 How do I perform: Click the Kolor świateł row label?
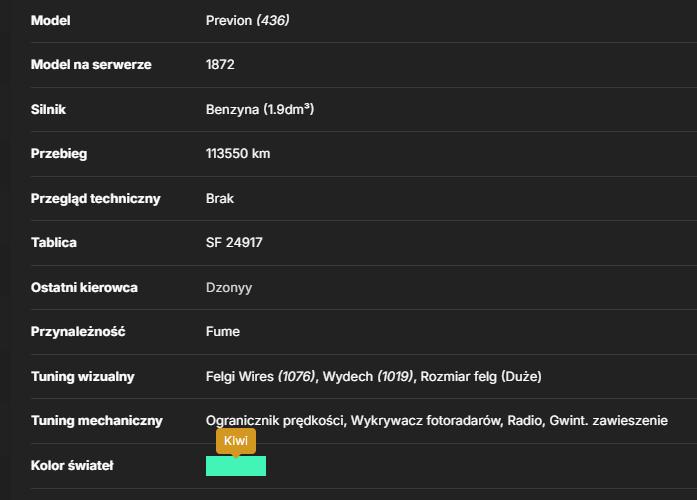[72, 466]
